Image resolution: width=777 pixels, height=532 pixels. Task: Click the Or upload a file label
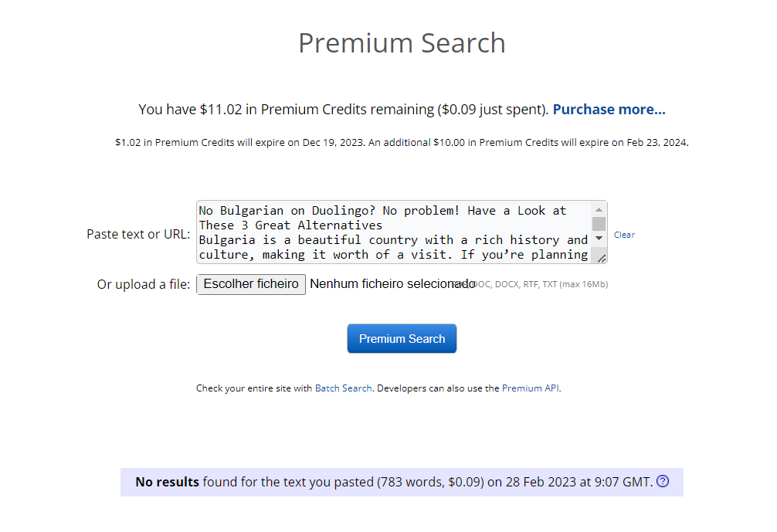[144, 284]
